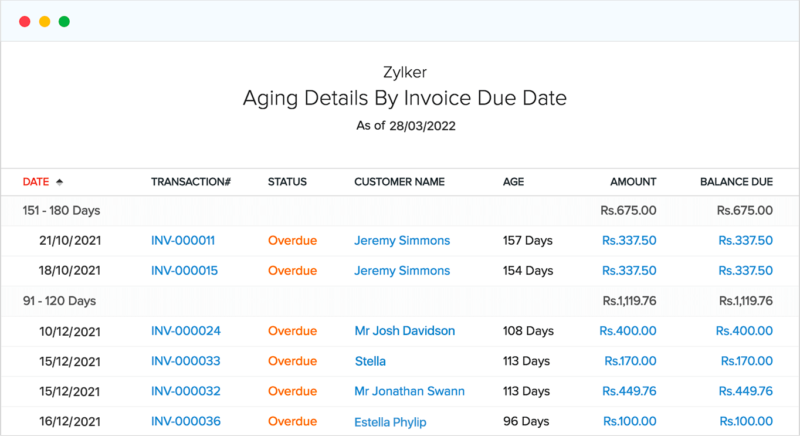The image size is (800, 436).
Task: Click the yellow minimize window button
Action: (44, 21)
